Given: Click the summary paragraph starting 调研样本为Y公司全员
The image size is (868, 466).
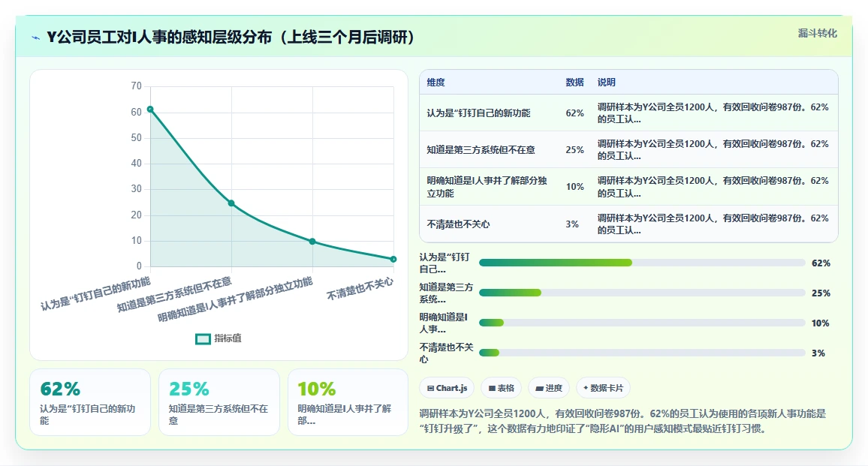Looking at the screenshot, I should (622, 421).
